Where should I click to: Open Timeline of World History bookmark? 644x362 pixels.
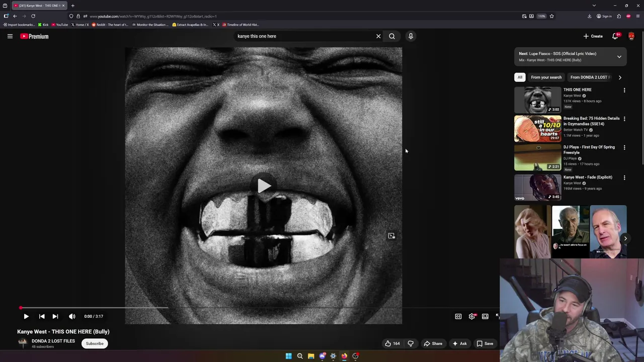(x=240, y=25)
